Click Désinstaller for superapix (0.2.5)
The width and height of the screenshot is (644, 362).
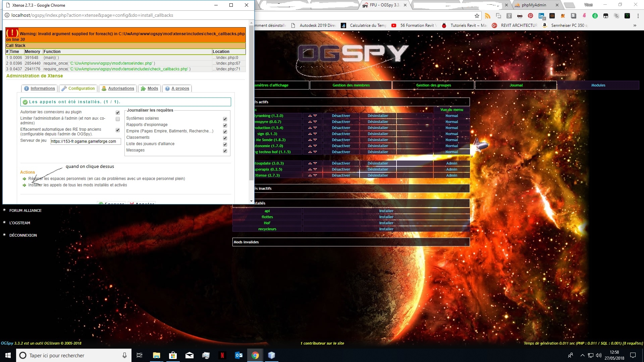[x=378, y=170]
